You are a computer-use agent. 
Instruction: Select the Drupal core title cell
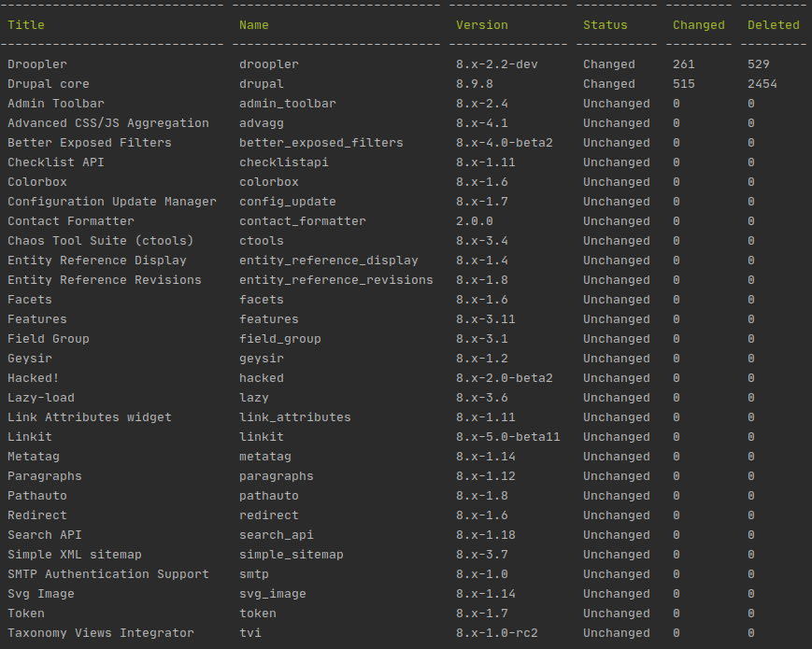click(x=49, y=84)
